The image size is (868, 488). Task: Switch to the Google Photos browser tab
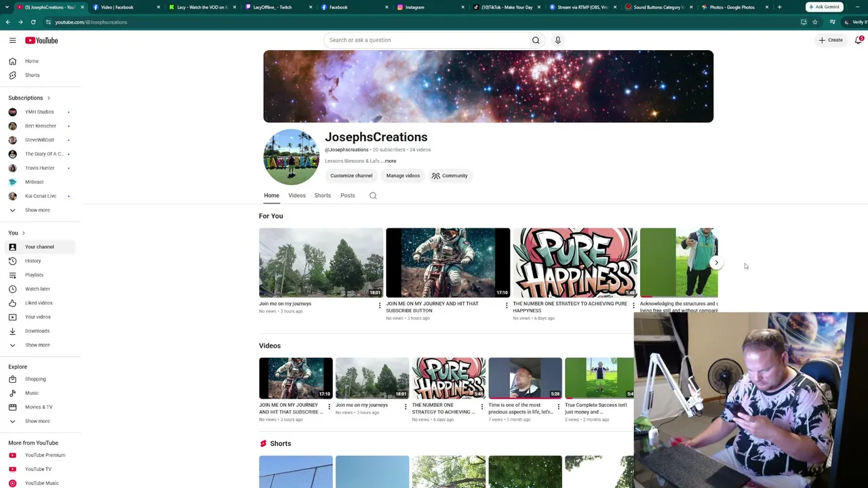click(x=735, y=7)
